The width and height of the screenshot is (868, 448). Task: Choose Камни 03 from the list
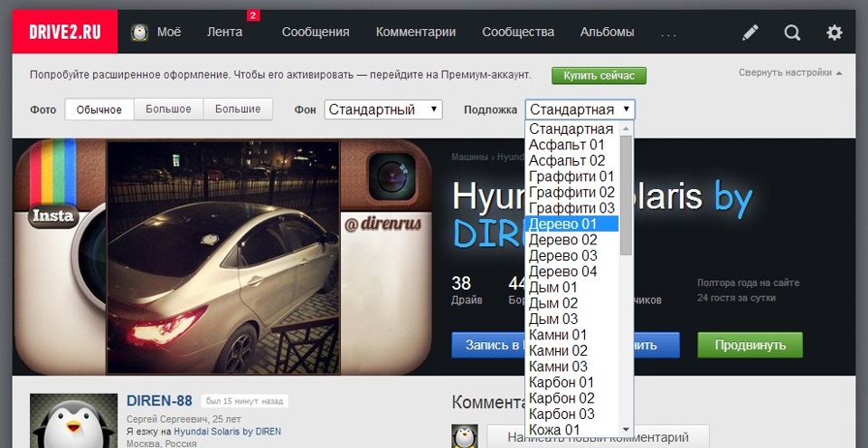[x=571, y=367]
